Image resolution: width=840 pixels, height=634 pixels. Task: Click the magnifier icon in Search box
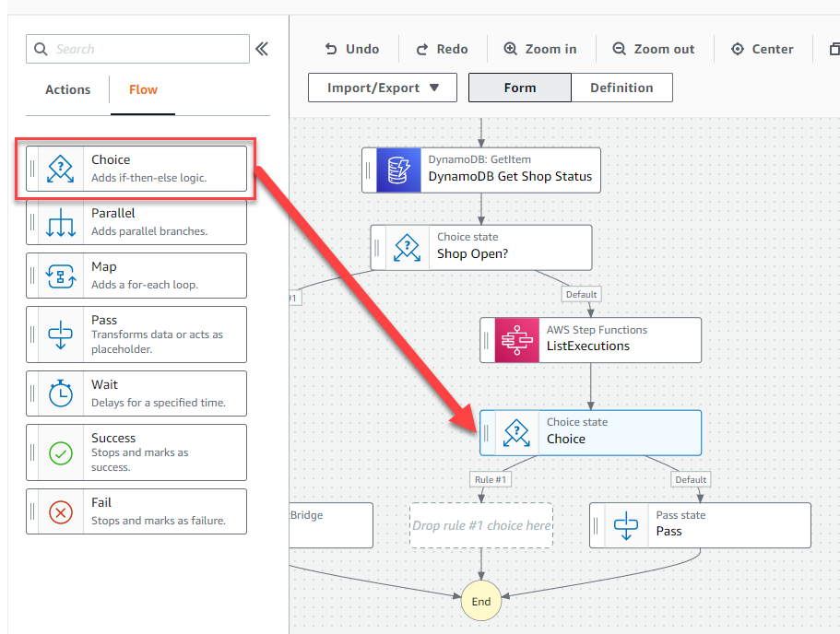[41, 49]
